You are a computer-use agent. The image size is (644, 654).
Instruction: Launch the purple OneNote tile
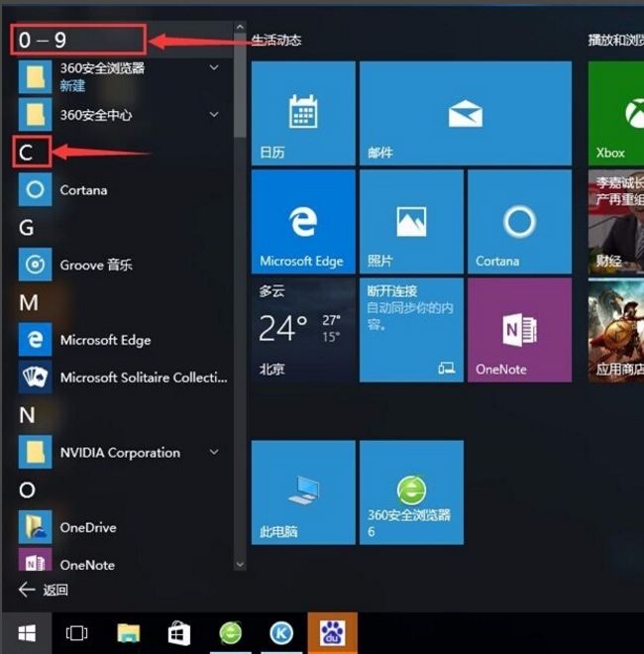[519, 329]
